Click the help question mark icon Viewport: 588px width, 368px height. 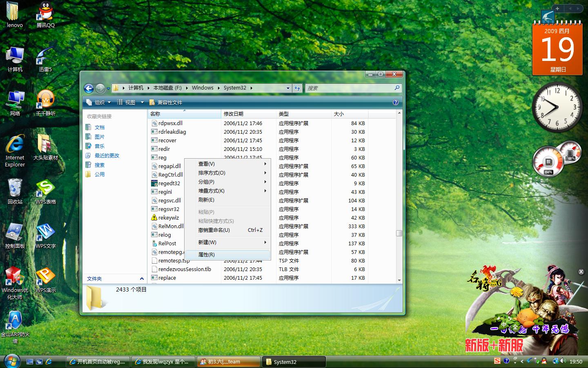tap(395, 102)
